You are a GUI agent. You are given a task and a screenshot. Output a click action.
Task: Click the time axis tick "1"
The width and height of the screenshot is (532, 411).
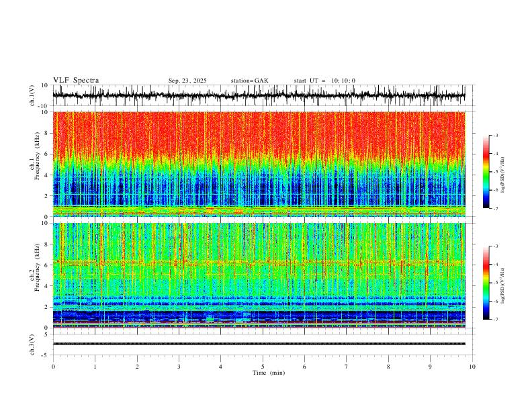pyautogui.click(x=95, y=367)
